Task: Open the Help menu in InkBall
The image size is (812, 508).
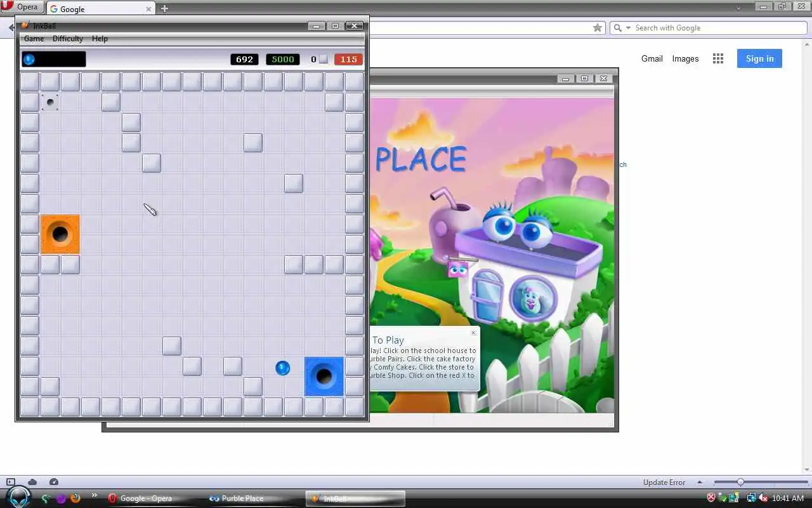Action: click(x=100, y=39)
